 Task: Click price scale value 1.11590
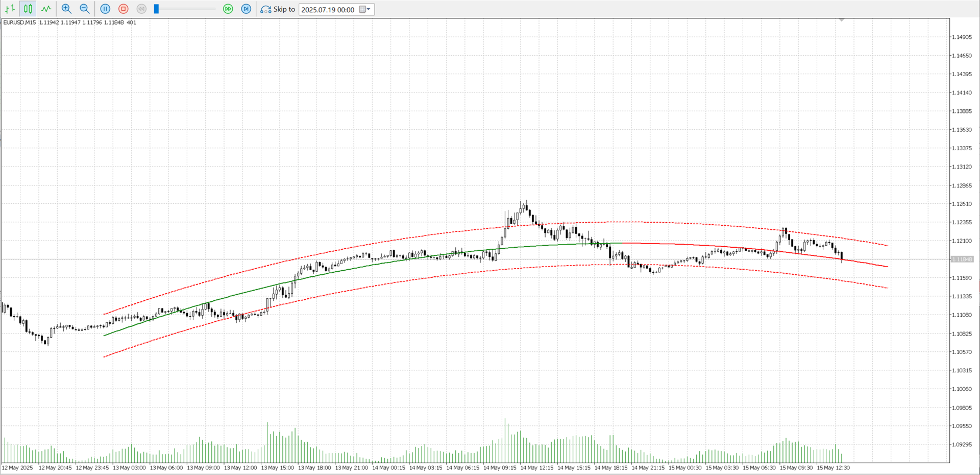point(962,278)
